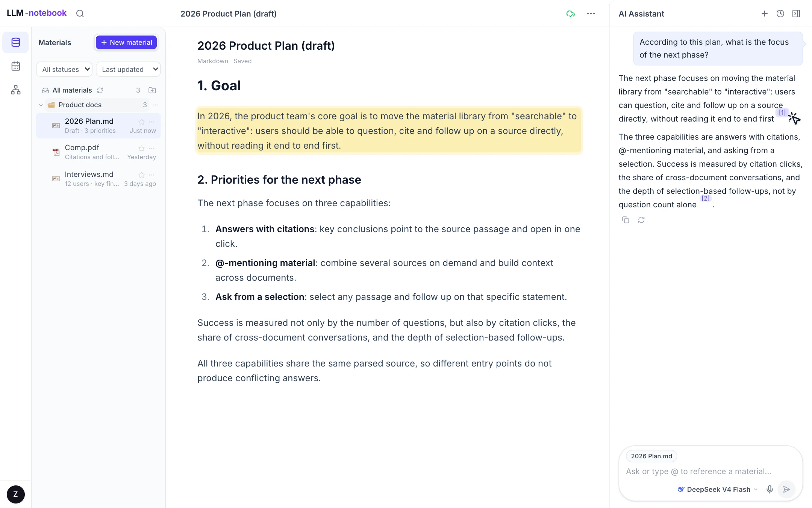The image size is (812, 508).
Task: Open options for 2026 Plan.md
Action: click(152, 122)
